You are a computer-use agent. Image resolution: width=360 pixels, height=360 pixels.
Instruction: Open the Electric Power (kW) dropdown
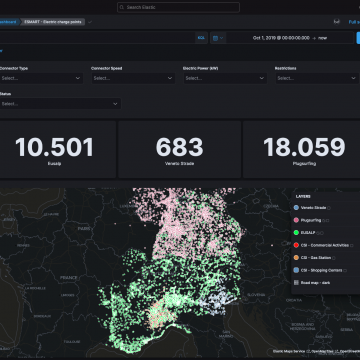225,78
